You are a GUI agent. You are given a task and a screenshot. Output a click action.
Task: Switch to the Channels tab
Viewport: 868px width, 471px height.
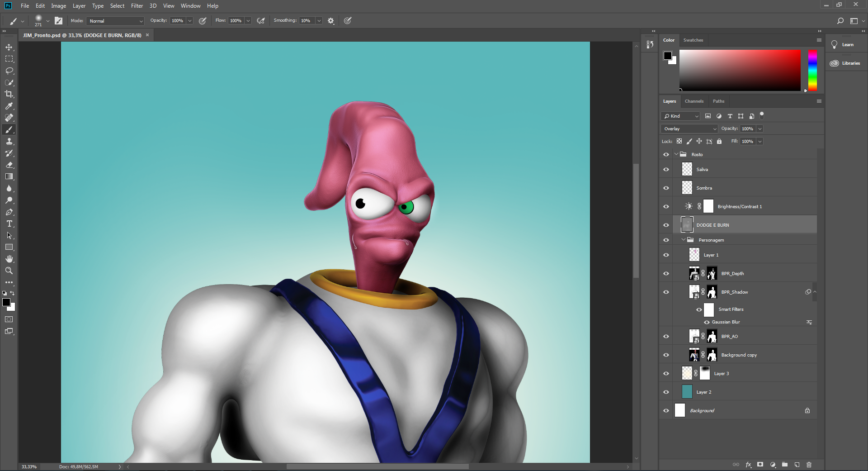pyautogui.click(x=694, y=101)
